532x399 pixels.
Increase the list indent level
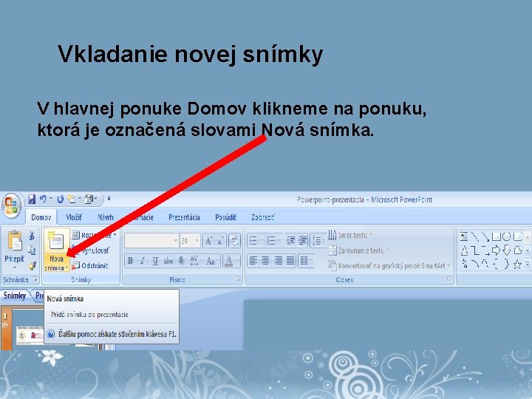[303, 241]
